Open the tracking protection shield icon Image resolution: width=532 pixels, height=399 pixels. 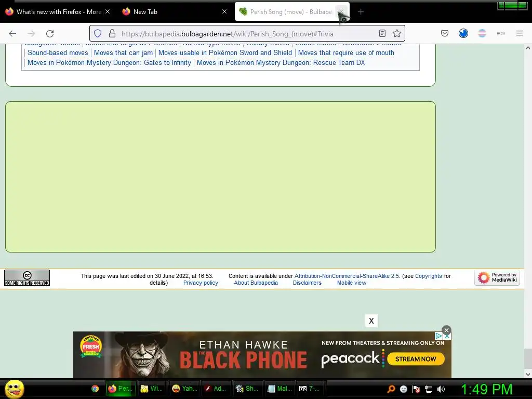pos(98,34)
